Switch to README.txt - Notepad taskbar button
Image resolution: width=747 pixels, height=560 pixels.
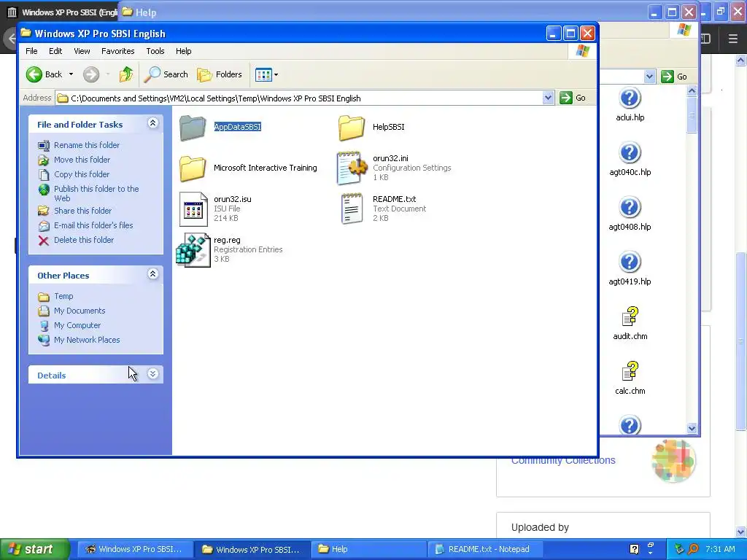[x=486, y=549]
